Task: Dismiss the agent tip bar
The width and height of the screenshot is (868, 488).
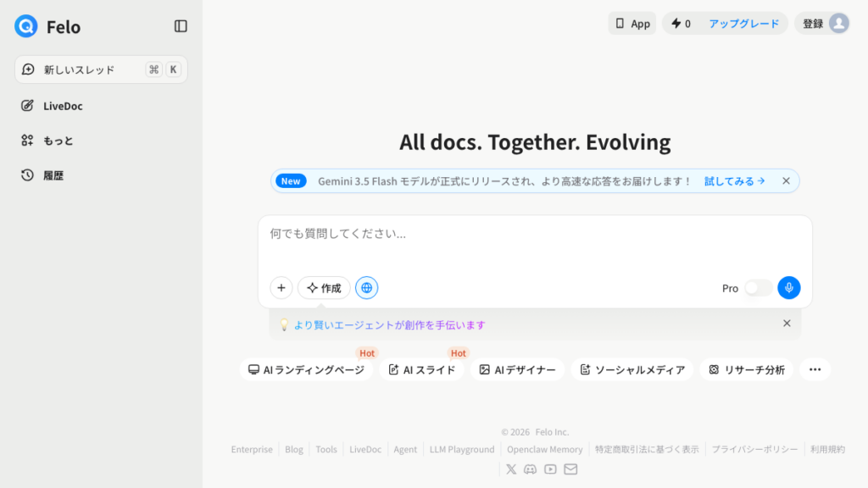Action: click(787, 323)
